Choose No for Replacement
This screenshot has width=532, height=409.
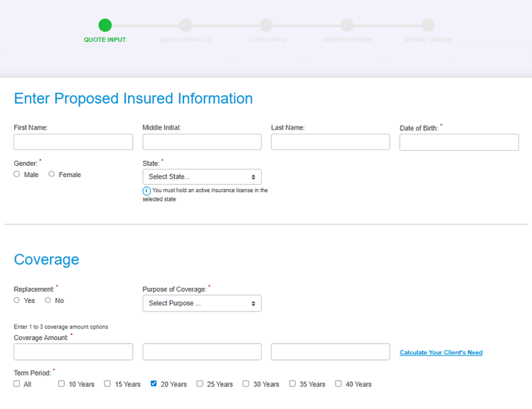click(x=48, y=300)
